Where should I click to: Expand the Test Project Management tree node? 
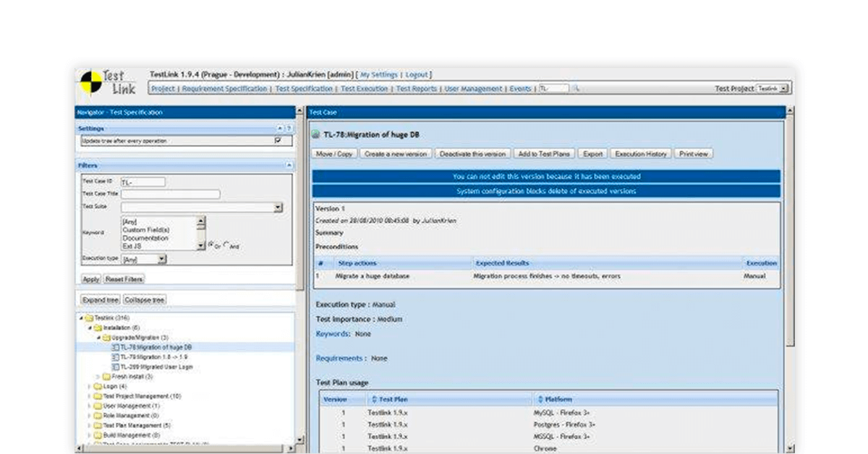coord(90,396)
